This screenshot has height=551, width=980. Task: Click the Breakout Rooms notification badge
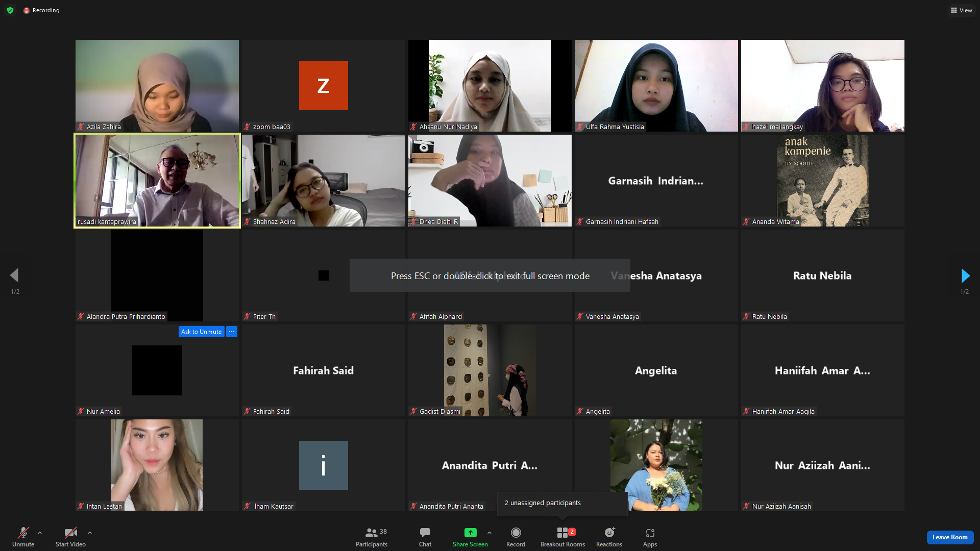tap(572, 532)
